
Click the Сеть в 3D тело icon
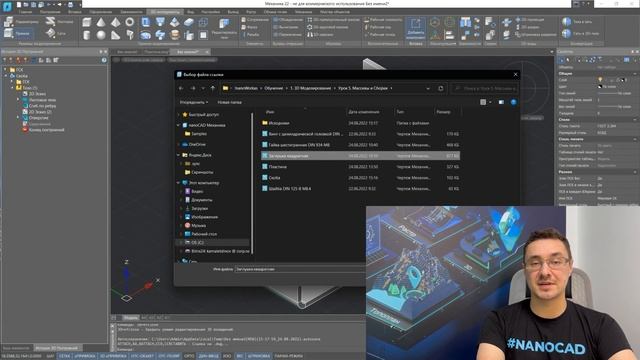tap(567, 33)
